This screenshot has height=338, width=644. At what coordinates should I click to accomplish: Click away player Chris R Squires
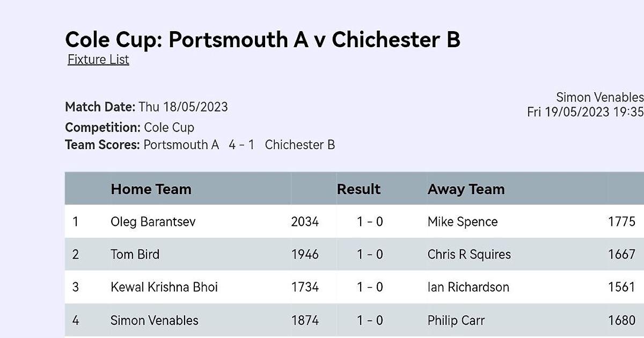(469, 254)
